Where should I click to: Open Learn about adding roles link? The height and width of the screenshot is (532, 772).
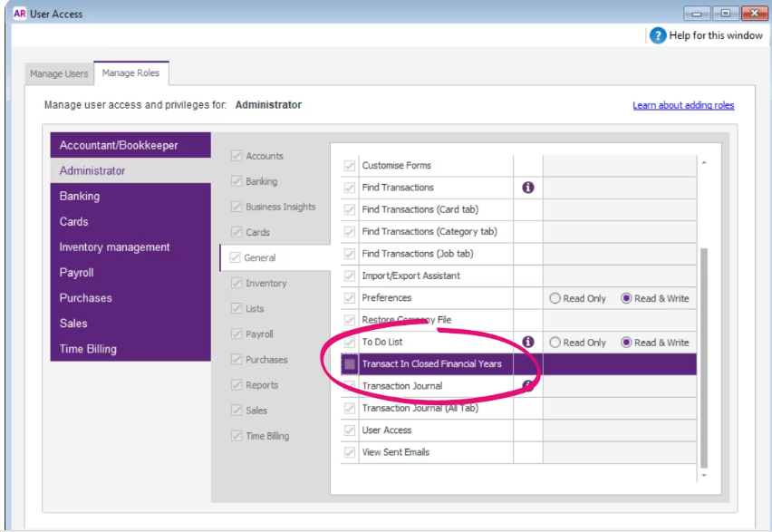coord(683,105)
